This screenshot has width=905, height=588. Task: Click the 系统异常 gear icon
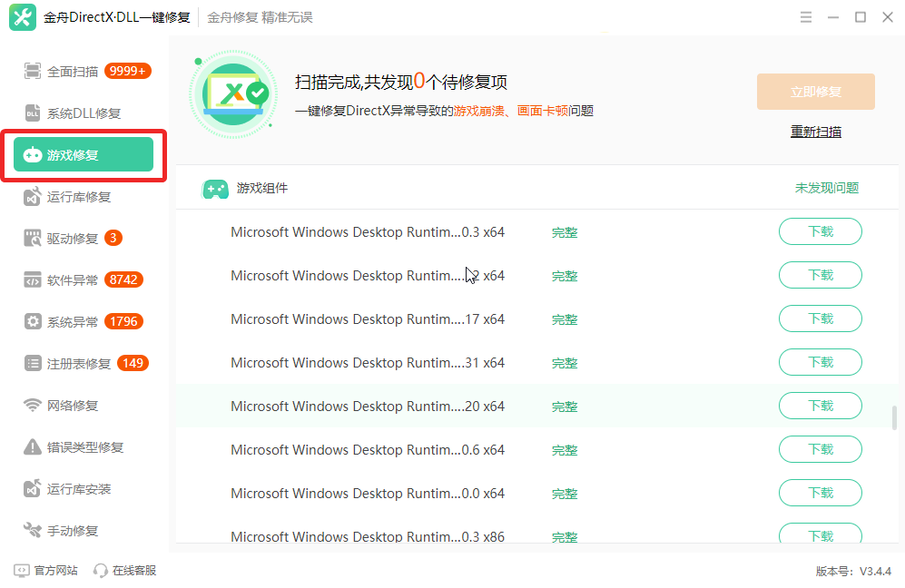tap(33, 321)
